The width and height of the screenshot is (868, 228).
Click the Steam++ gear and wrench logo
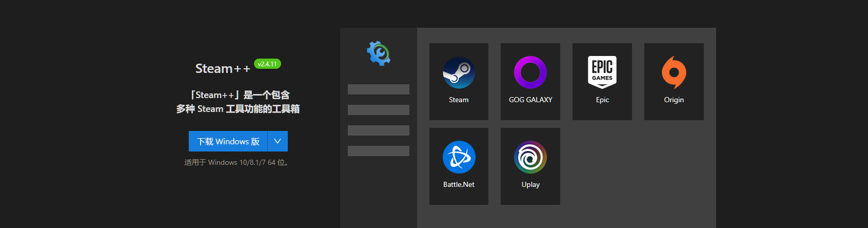pos(379,53)
